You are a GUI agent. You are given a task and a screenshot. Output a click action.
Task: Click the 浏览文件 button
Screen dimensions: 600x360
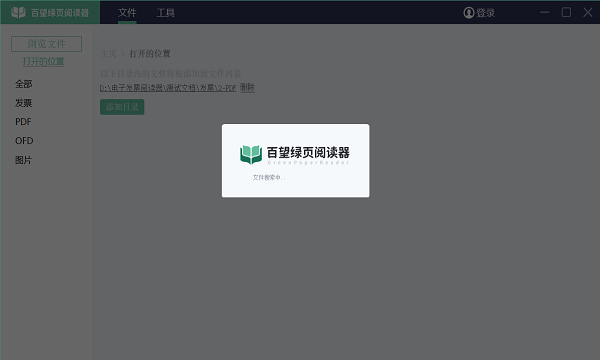tap(46, 44)
